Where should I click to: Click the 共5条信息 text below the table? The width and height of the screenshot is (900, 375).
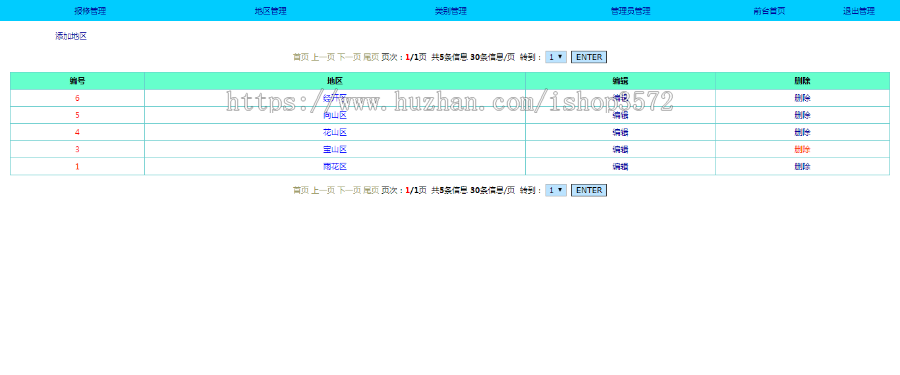(x=449, y=190)
